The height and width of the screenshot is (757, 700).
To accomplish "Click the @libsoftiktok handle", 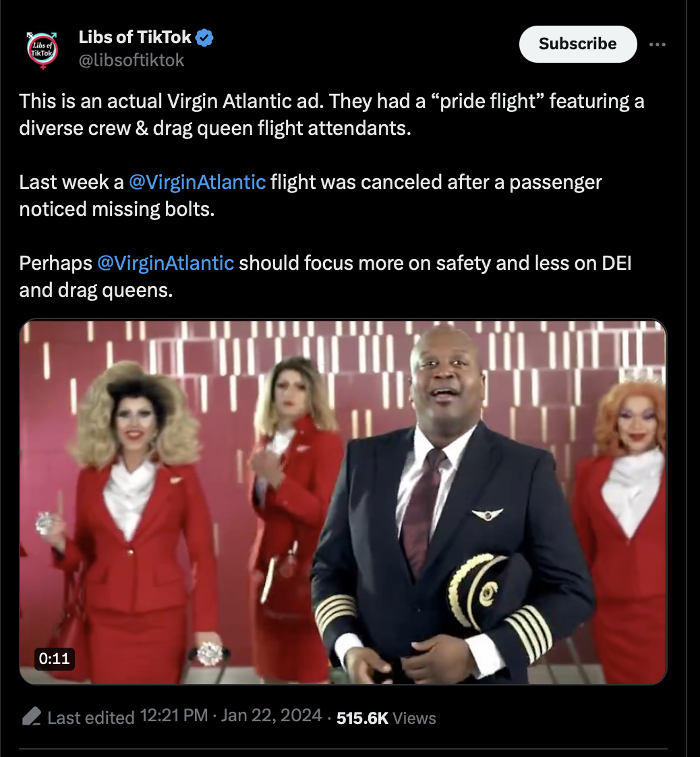I will pos(132,60).
